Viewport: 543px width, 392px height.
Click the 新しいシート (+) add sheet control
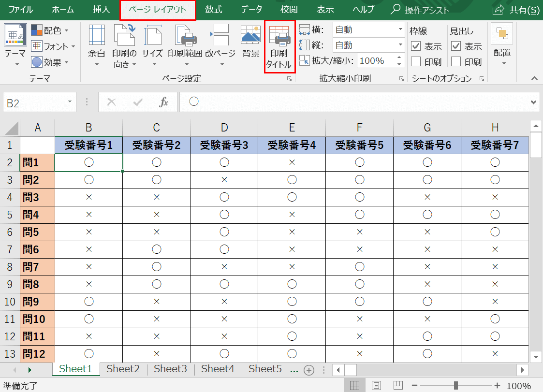(308, 369)
